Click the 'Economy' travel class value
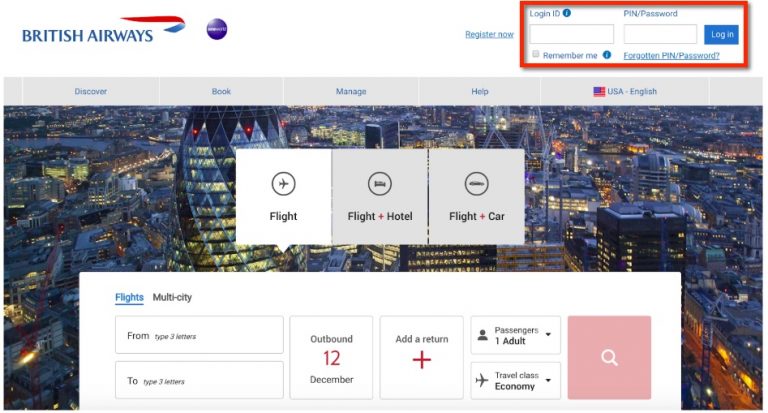 (515, 387)
